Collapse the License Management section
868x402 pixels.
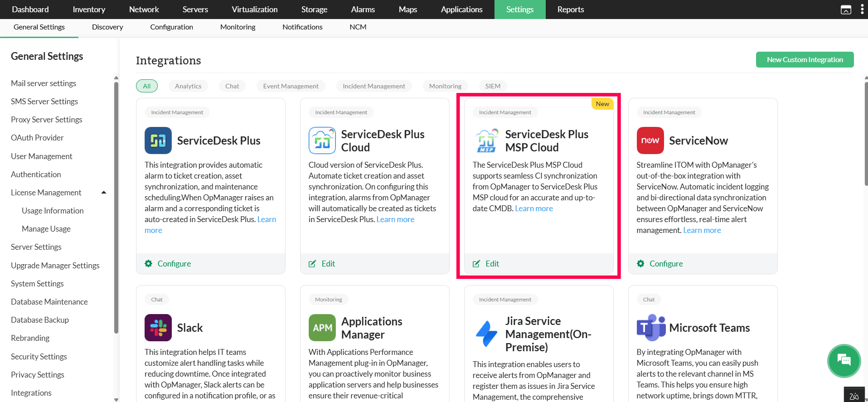pyautogui.click(x=104, y=193)
